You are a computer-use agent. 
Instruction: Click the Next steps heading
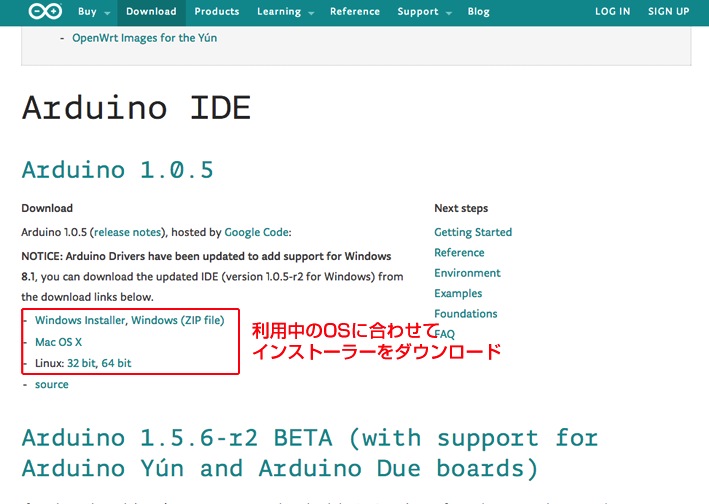[461, 208]
